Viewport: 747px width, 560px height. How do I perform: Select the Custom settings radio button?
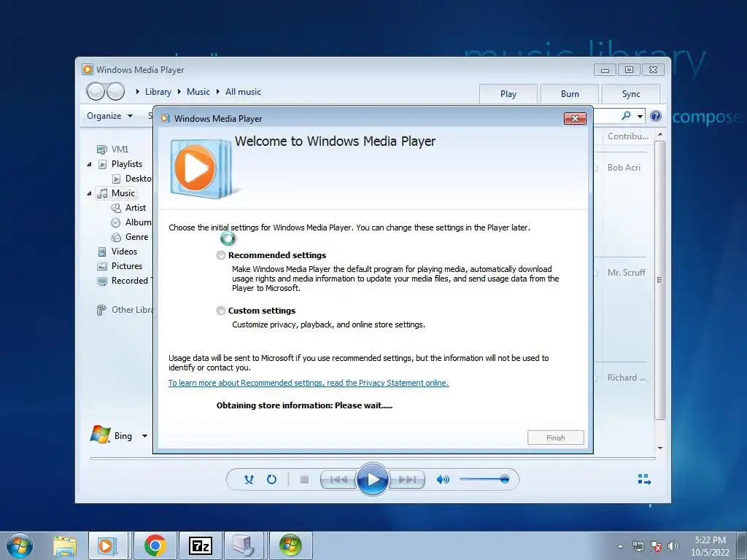click(x=220, y=311)
